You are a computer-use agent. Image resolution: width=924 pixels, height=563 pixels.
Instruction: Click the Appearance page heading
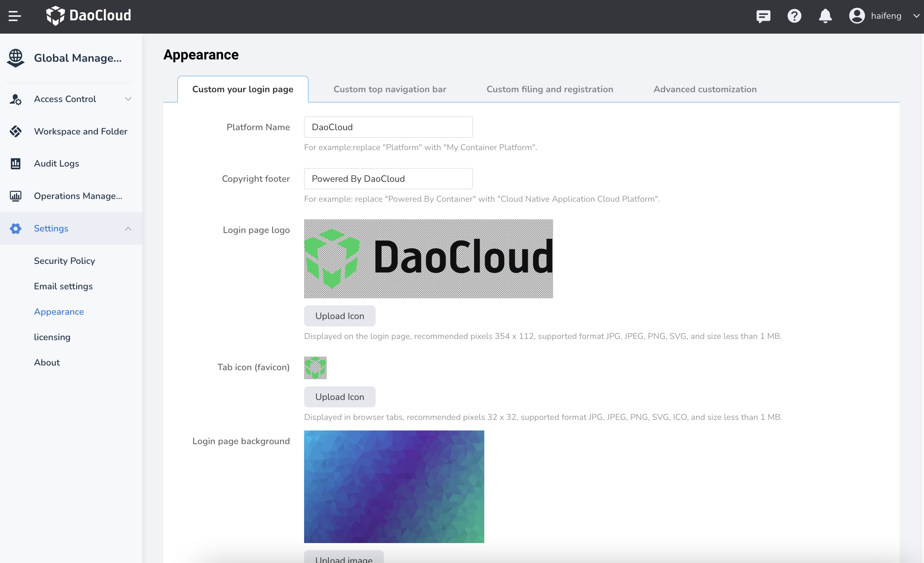click(x=201, y=55)
